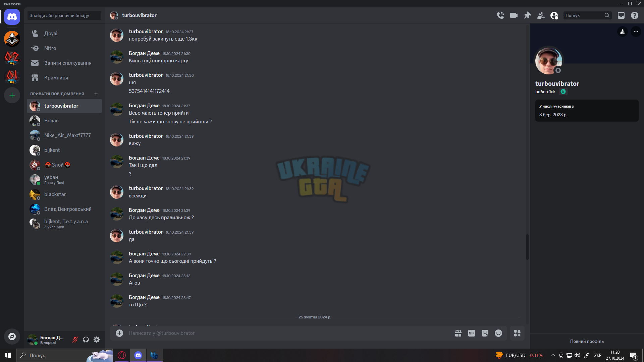The height and width of the screenshot is (362, 644).
Task: Open the Discover servers compass icon
Action: click(x=12, y=337)
